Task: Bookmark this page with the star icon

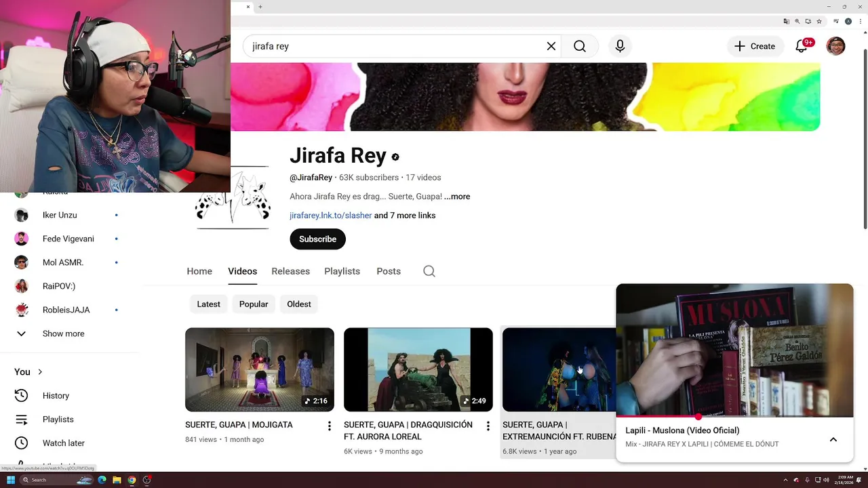Action: [819, 22]
